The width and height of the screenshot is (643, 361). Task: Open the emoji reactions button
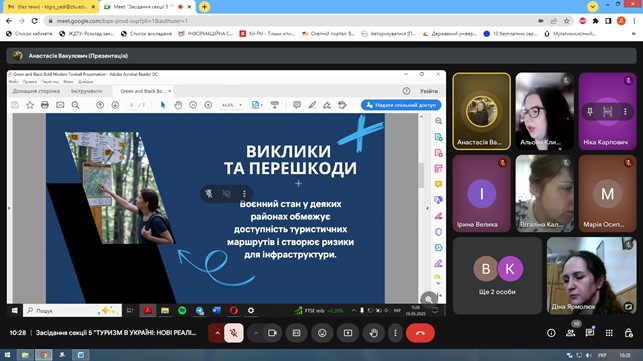(x=322, y=333)
